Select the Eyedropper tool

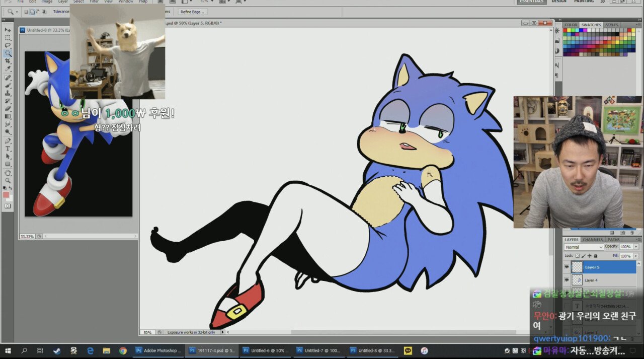(8, 68)
